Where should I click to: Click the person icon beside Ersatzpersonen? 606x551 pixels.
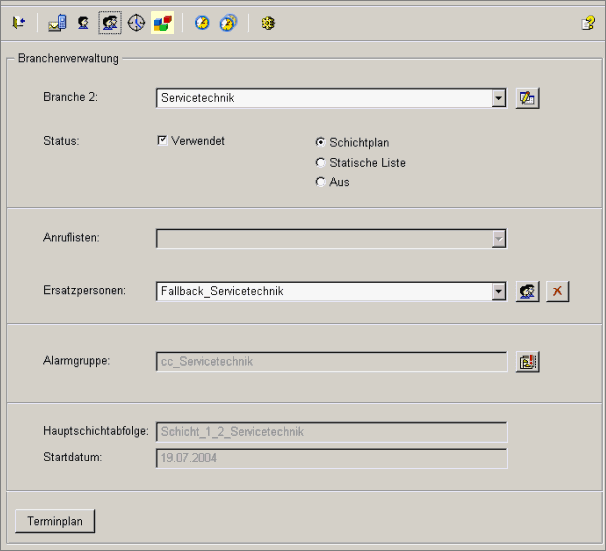[x=527, y=291]
